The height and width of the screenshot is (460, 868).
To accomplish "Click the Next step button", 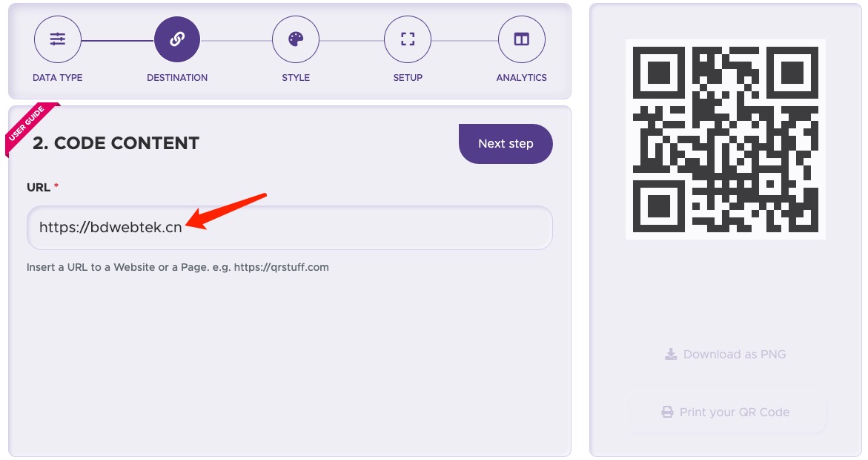I will (x=506, y=143).
